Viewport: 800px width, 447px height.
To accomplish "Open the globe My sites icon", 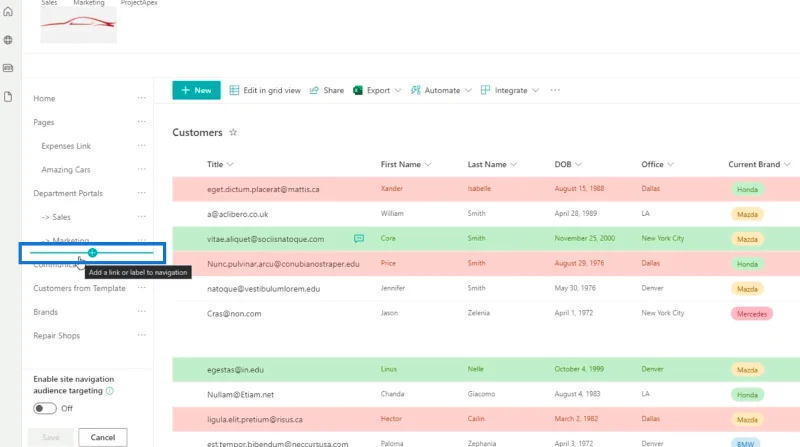I will [8, 40].
